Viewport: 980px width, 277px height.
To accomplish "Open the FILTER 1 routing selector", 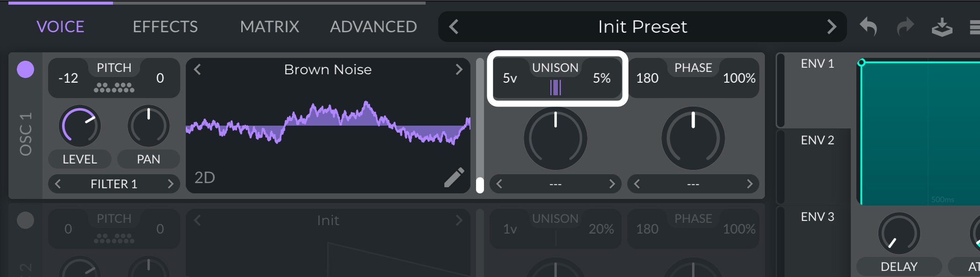I will (114, 184).
